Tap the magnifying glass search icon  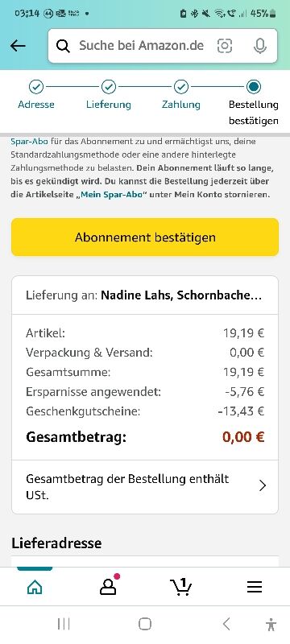coord(63,46)
